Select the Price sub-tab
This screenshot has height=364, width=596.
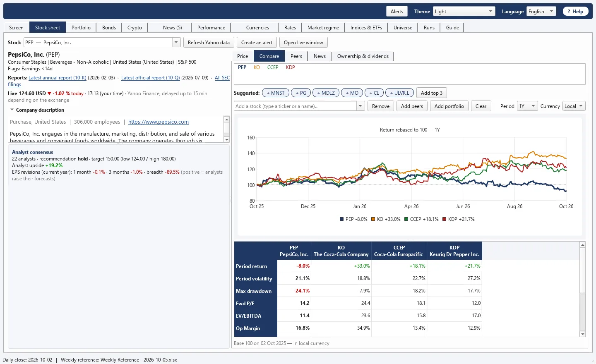(x=243, y=56)
